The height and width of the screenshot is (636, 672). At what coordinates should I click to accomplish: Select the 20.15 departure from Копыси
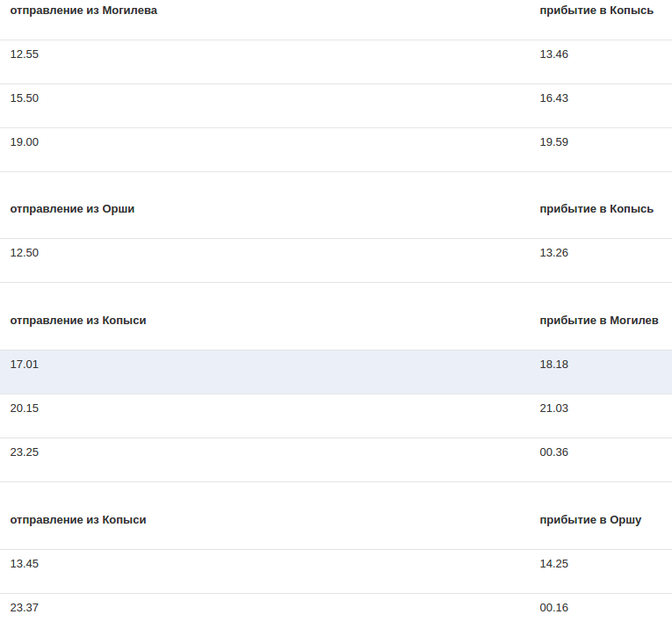click(25, 408)
